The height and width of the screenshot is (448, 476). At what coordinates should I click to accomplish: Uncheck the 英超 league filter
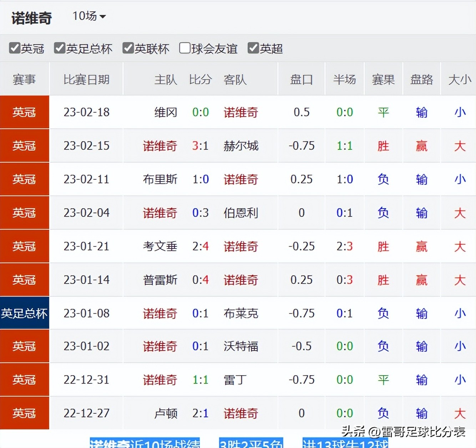click(x=253, y=47)
